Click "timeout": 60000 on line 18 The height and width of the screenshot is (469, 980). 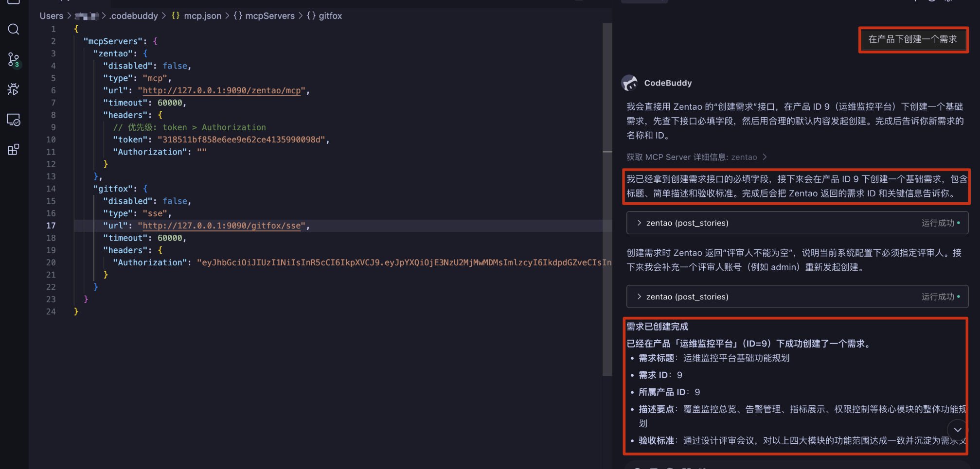[144, 238]
